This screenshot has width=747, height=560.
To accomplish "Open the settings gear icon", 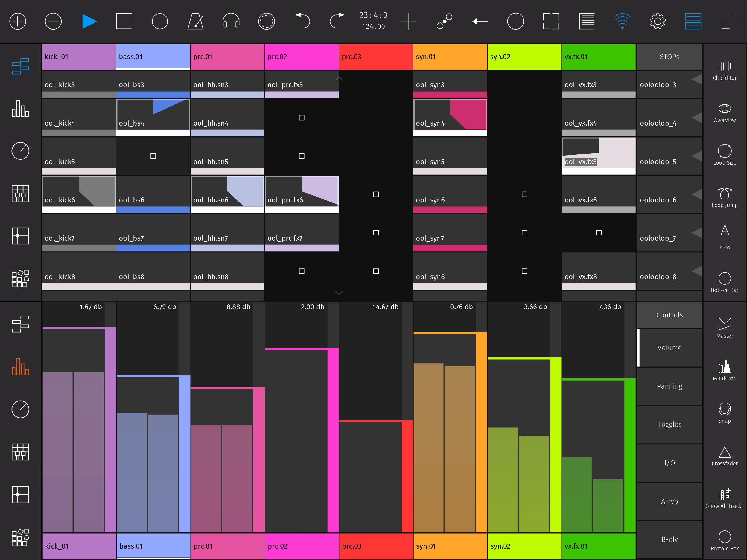I will pyautogui.click(x=657, y=21).
